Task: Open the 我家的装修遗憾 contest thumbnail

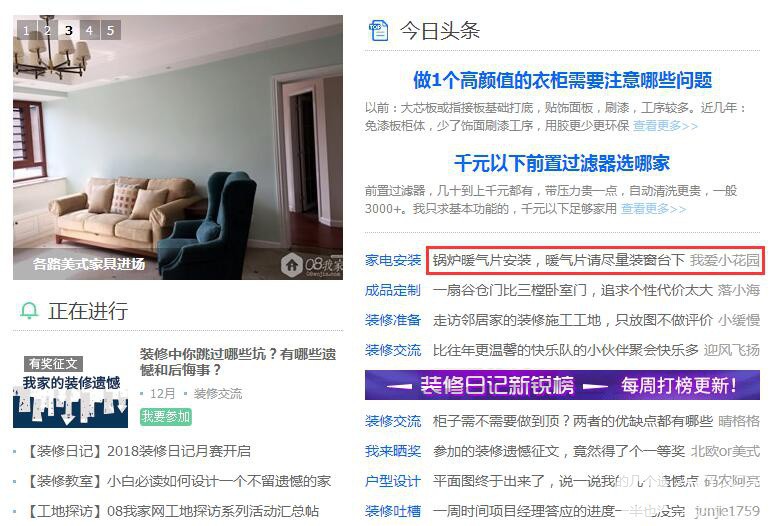Action: pos(70,387)
